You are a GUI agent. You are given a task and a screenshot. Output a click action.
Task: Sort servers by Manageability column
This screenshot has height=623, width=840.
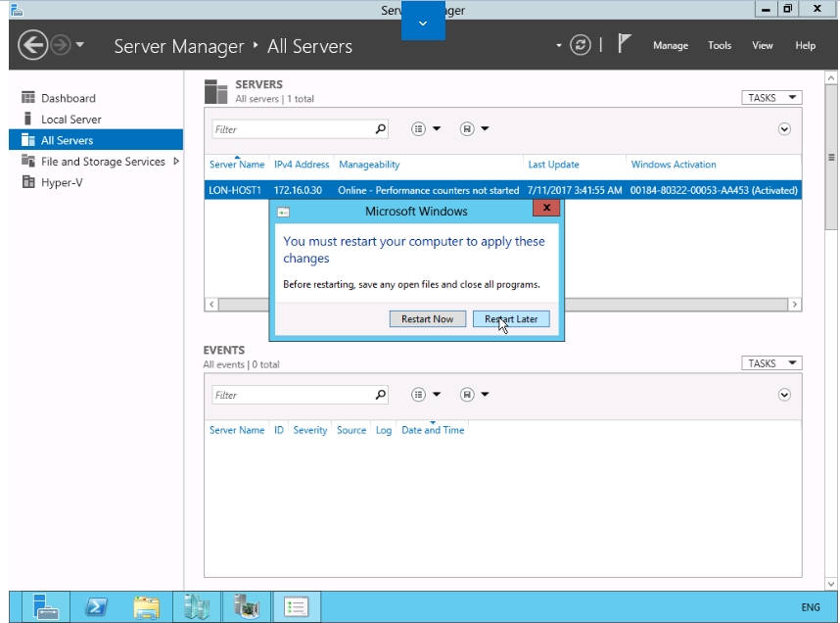(x=369, y=165)
